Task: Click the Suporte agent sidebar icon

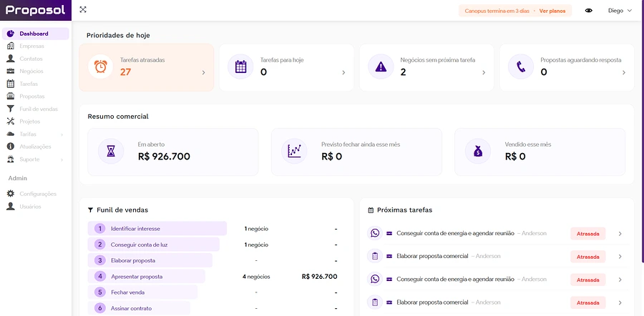Action: [x=11, y=159]
